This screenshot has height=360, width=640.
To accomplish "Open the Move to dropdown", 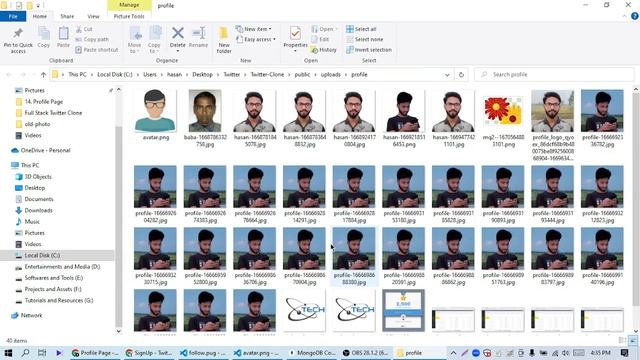I will pyautogui.click(x=135, y=40).
